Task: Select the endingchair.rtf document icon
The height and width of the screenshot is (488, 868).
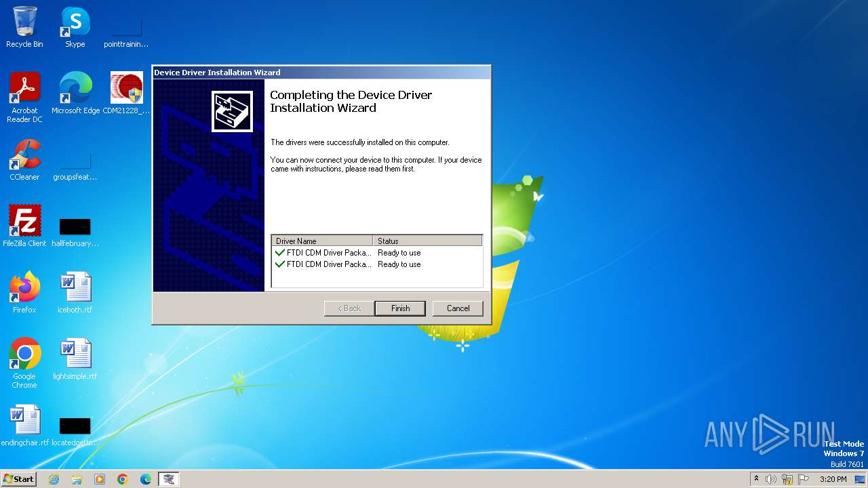Action: pos(24,426)
